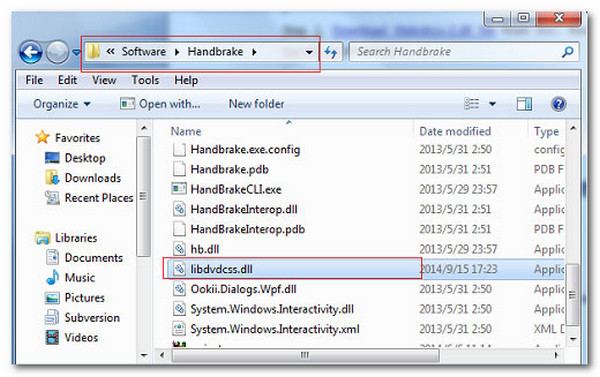The height and width of the screenshot is (377, 600).
Task: Select the file HandBrakeInterop.pdb
Action: 248,229
